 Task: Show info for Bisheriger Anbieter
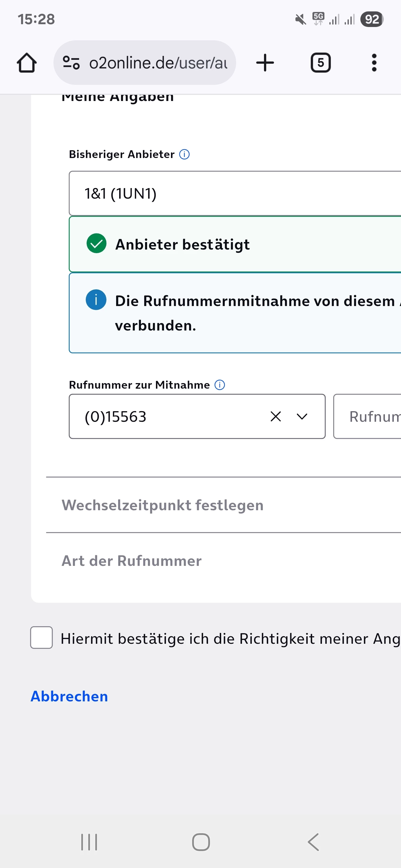tap(184, 154)
